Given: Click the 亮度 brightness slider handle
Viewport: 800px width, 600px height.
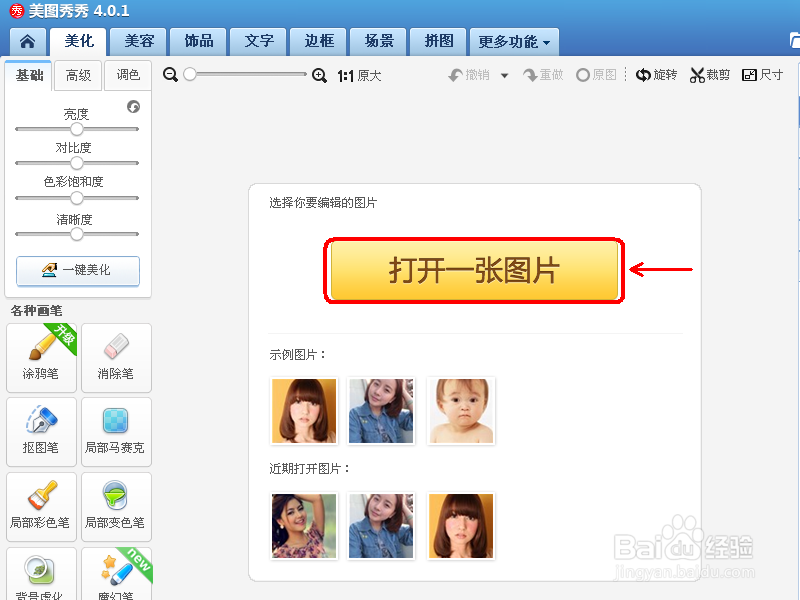Looking at the screenshot, I should (x=77, y=129).
